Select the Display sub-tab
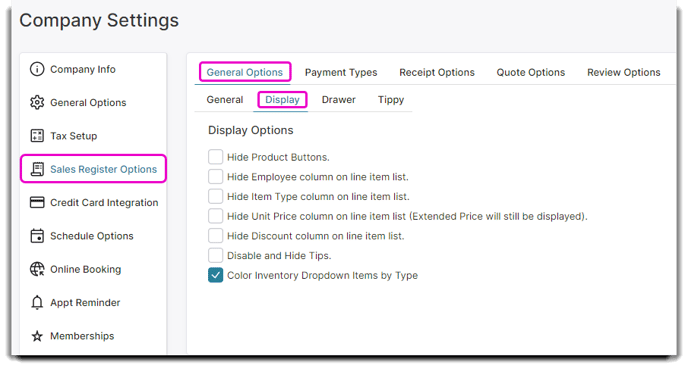Image resolution: width=688 pixels, height=378 pixels. (x=282, y=100)
